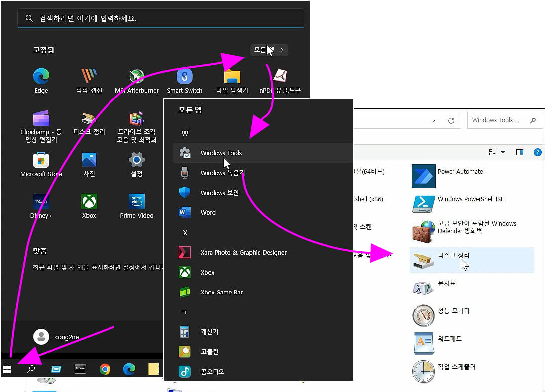The width and height of the screenshot is (545, 392).
Task: Launch 픽픽-캡전 pinned app
Action: click(x=89, y=81)
